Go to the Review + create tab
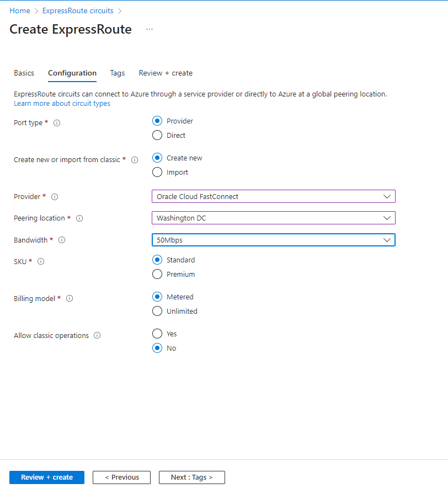Image resolution: width=448 pixels, height=494 pixels. (166, 73)
